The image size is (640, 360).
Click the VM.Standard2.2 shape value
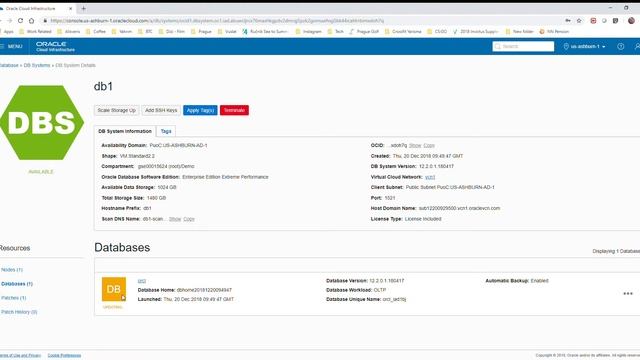[137, 156]
